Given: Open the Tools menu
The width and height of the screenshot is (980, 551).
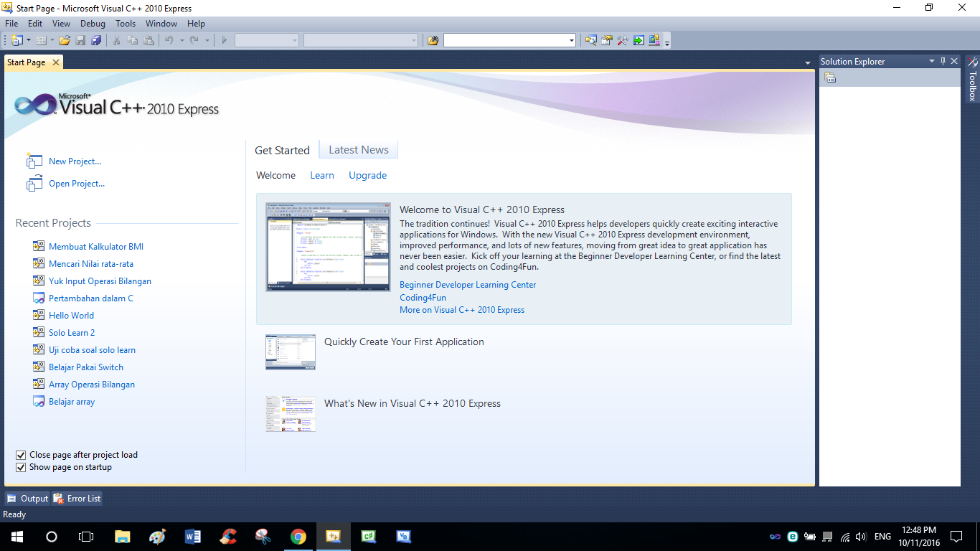Looking at the screenshot, I should (126, 24).
